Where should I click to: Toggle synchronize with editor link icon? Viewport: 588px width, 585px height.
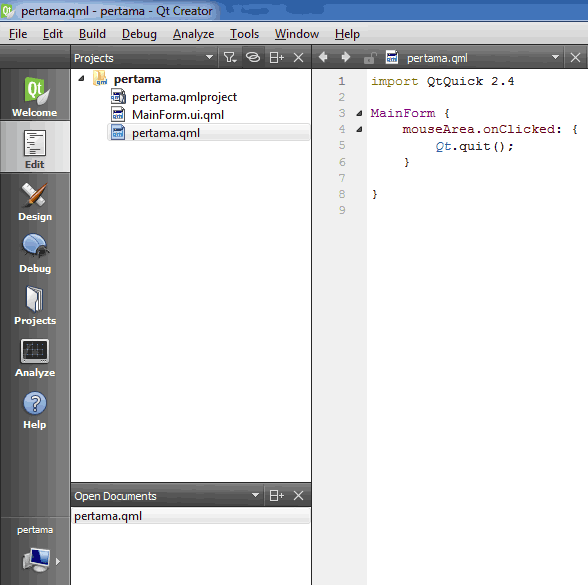(253, 58)
